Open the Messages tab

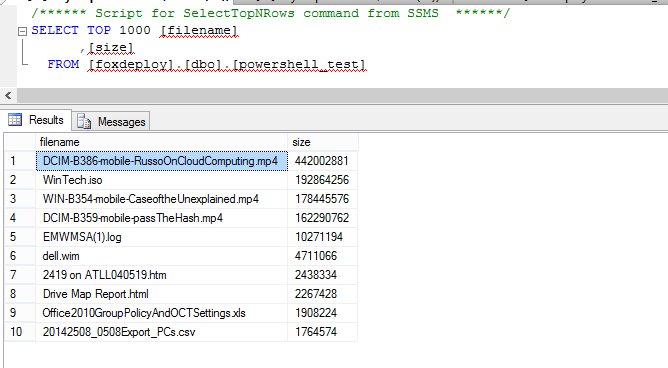(x=111, y=121)
